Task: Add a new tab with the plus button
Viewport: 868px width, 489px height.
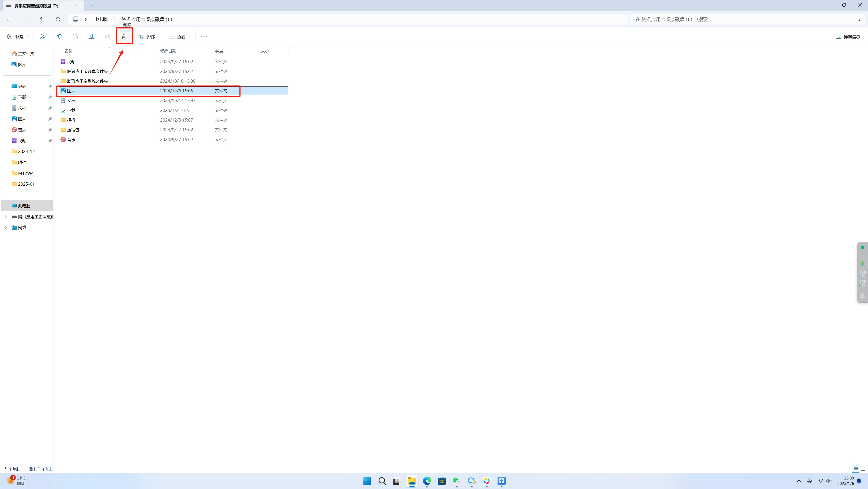Action: (92, 6)
